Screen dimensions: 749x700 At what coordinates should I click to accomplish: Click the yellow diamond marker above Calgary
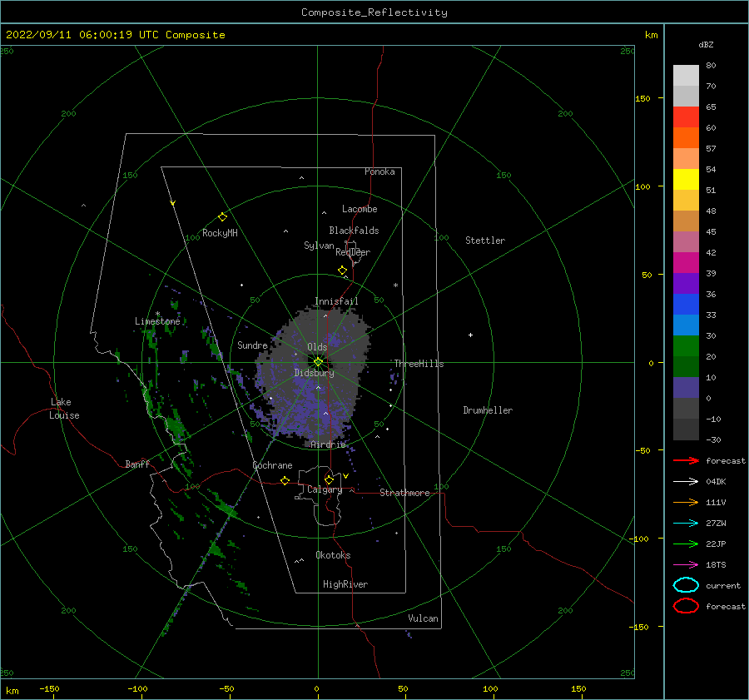pyautogui.click(x=329, y=479)
